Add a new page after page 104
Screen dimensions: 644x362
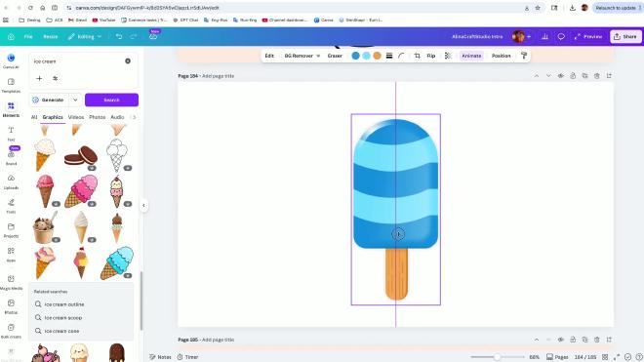point(609,75)
